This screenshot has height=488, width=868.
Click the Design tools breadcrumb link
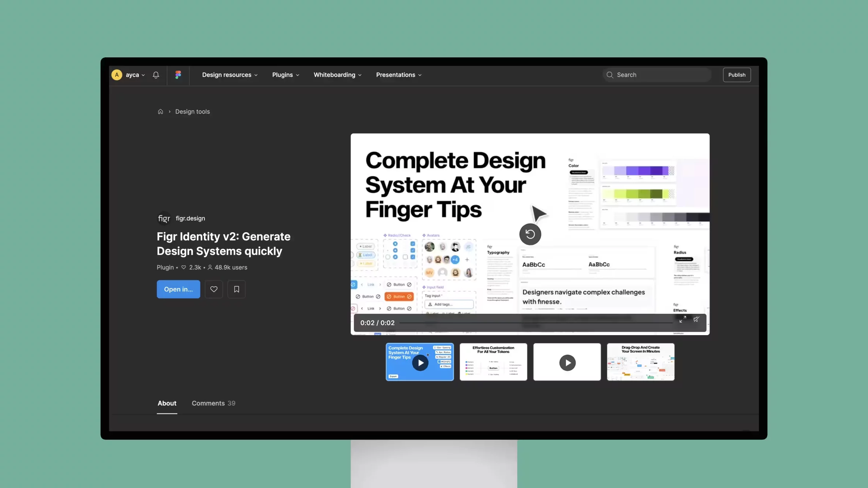(x=192, y=112)
